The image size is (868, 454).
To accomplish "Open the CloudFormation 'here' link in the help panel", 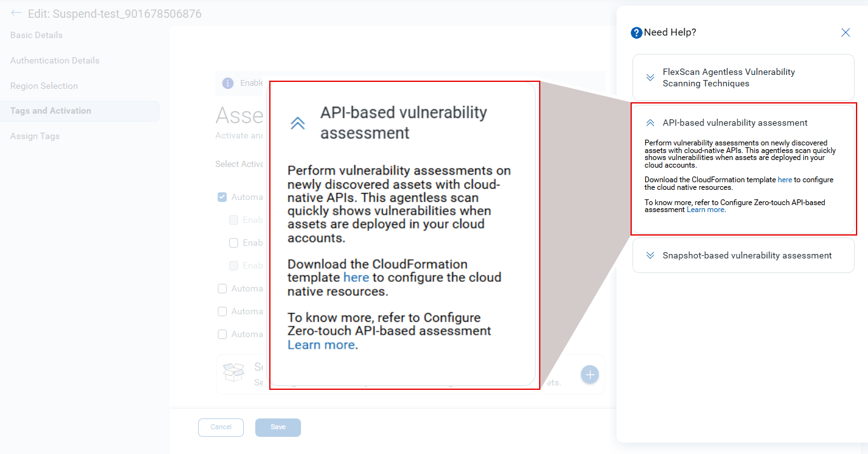I will coord(785,180).
